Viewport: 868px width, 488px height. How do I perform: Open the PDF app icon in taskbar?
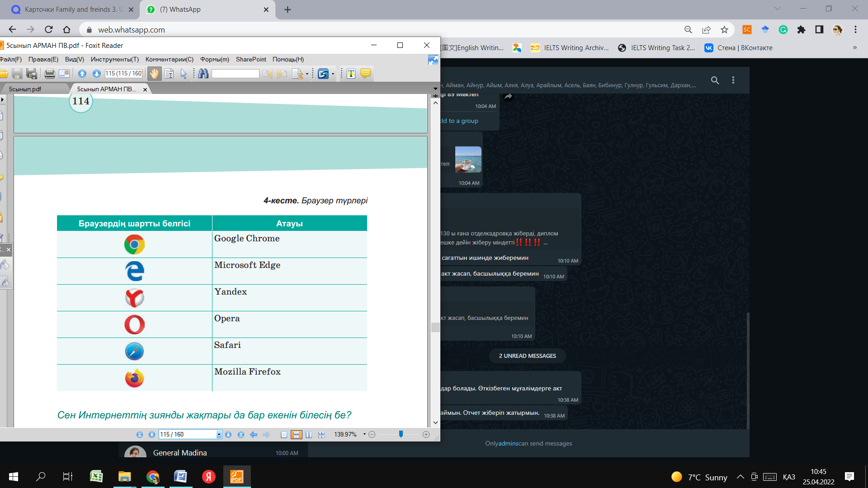coord(237,477)
